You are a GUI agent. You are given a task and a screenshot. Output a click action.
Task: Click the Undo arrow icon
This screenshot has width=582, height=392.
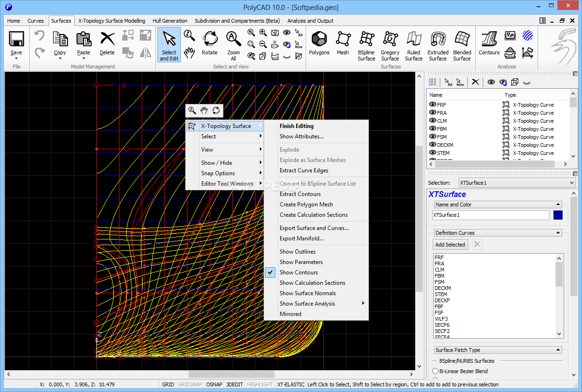pos(40,36)
